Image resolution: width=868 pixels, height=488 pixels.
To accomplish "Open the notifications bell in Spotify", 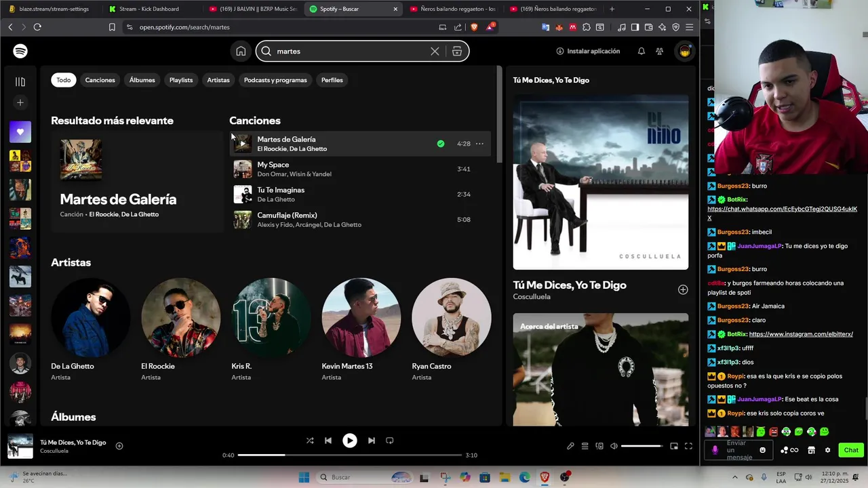I will [x=641, y=51].
